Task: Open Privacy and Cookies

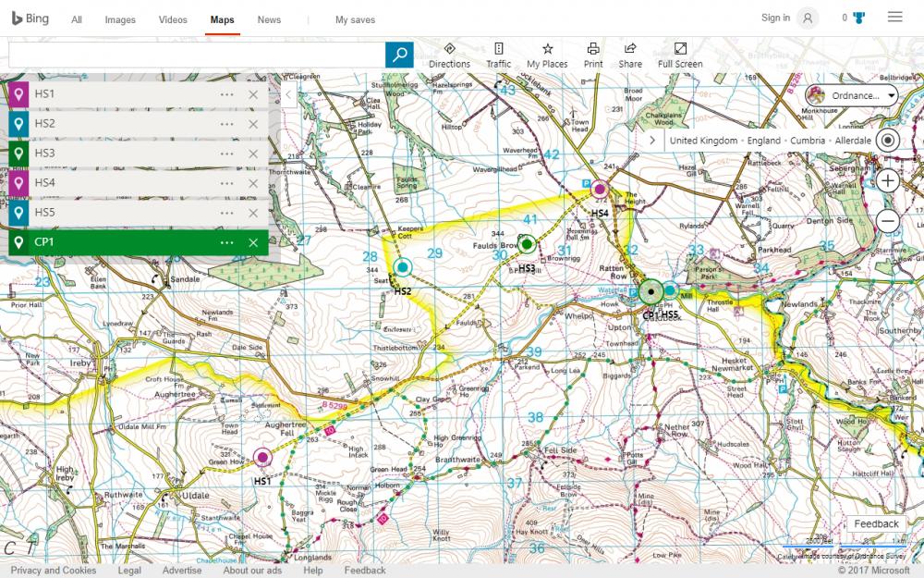Action: 54,571
